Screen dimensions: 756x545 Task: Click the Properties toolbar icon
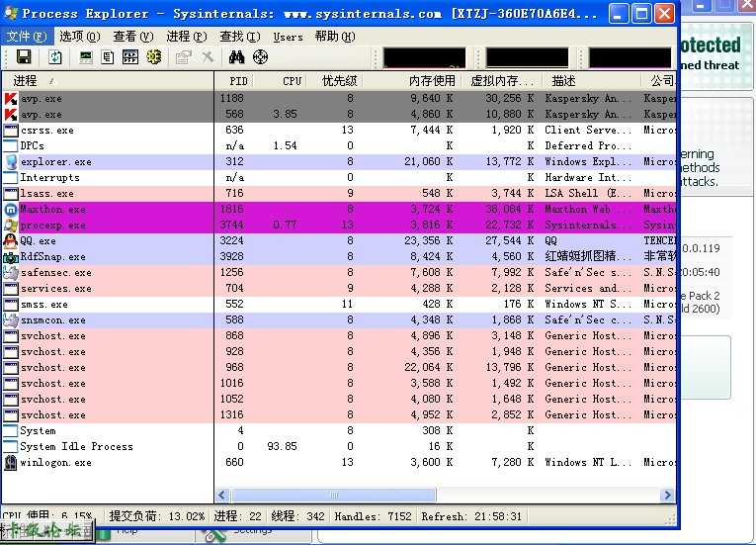pos(183,57)
